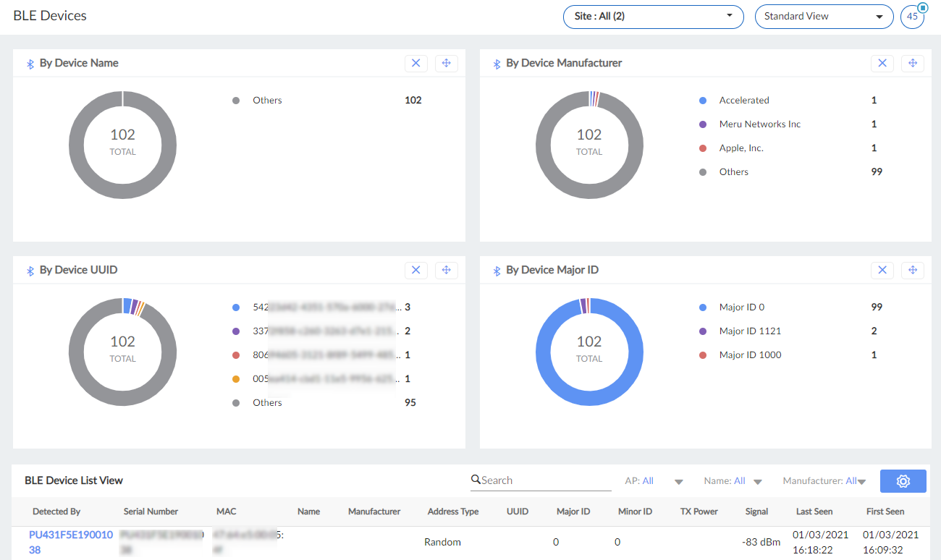The width and height of the screenshot is (941, 560).
Task: Click the search magnifier icon in the list view
Action: tap(476, 480)
